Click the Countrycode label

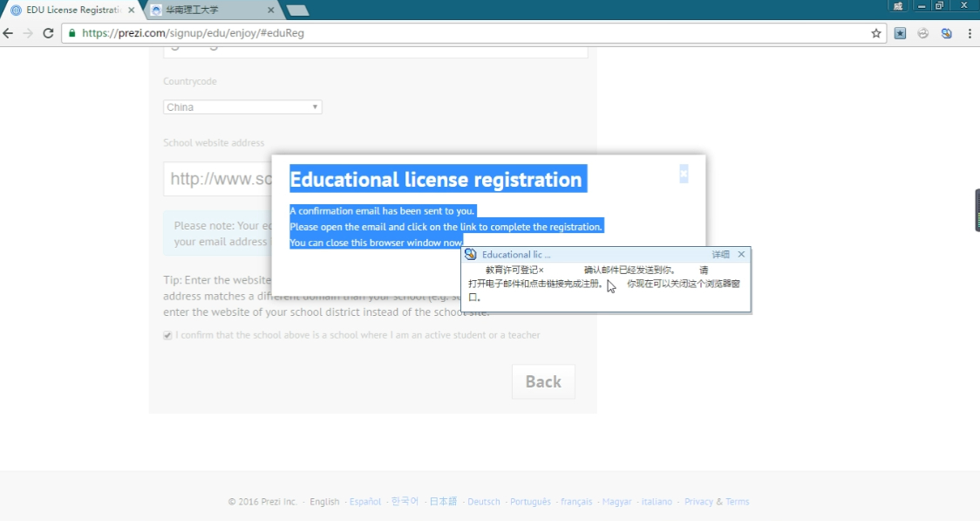[x=190, y=81]
